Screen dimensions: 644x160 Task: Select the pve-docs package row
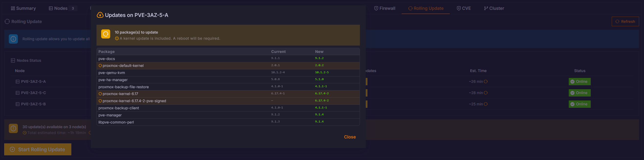tap(228, 59)
